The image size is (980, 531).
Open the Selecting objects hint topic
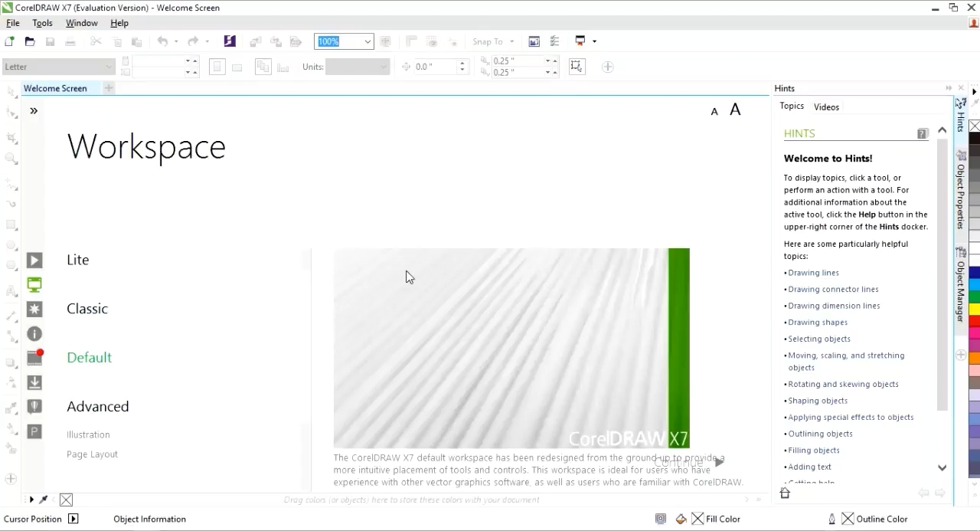tap(819, 339)
